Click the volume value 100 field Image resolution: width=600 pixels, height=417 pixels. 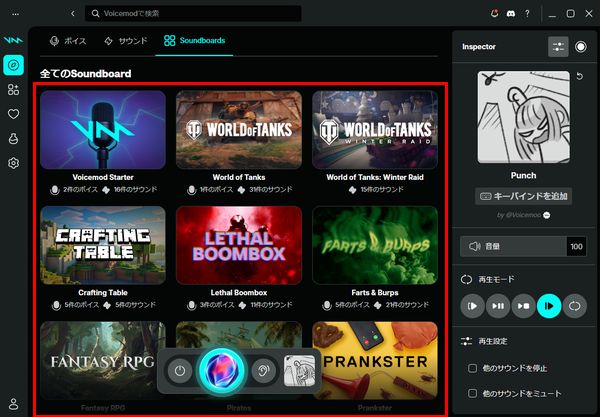point(577,246)
